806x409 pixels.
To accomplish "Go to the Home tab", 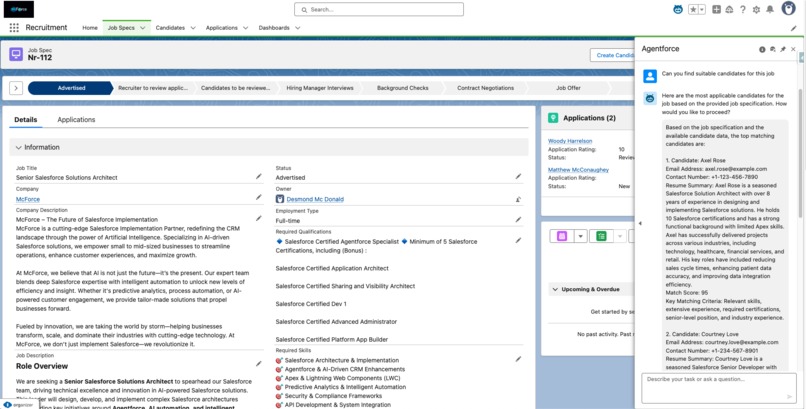I will 90,28.
